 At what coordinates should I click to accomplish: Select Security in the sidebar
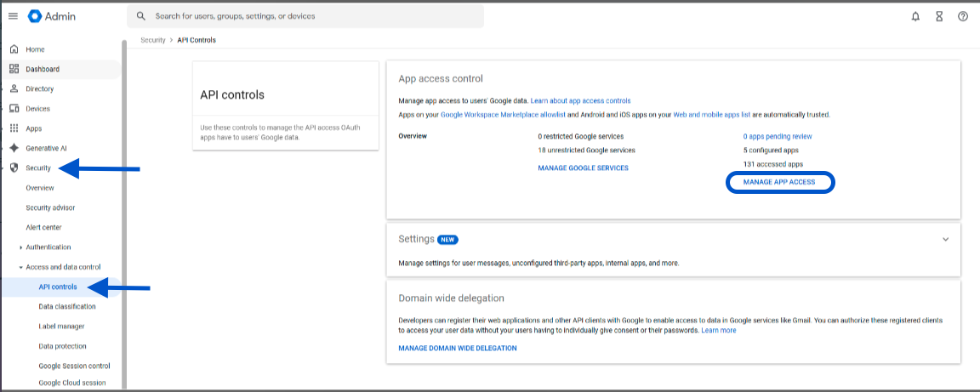coord(38,168)
